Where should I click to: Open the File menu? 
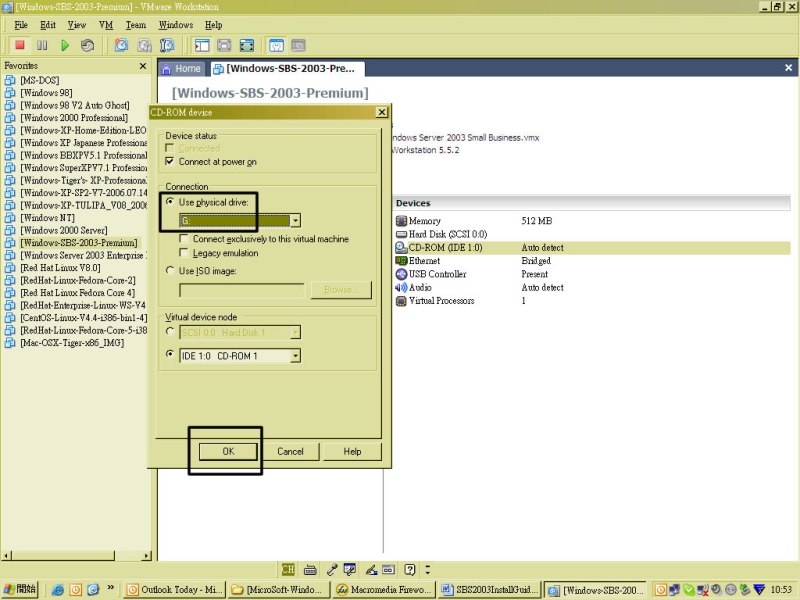point(21,25)
